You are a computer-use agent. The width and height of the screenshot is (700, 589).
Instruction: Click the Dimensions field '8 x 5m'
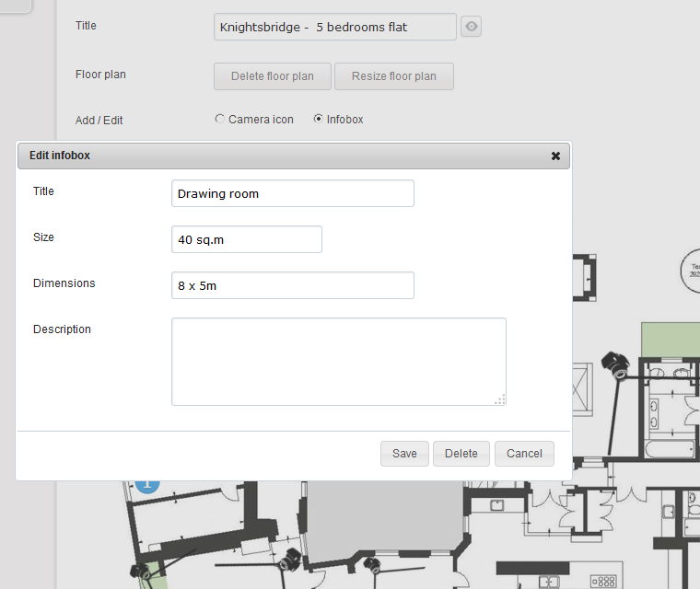coord(293,285)
